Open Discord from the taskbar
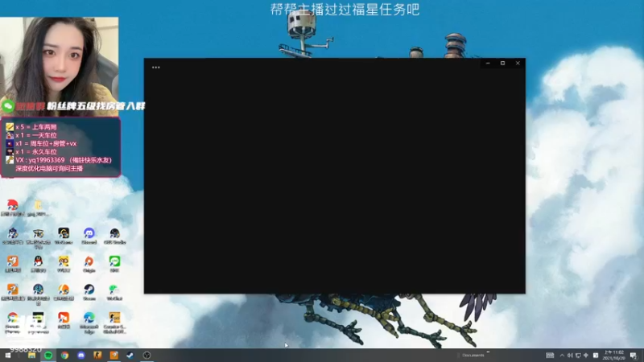Screen dimensions: 644x362 click(81, 356)
